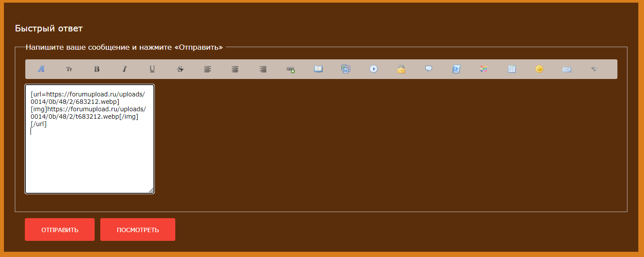Open the keyboard layout tool

567,69
